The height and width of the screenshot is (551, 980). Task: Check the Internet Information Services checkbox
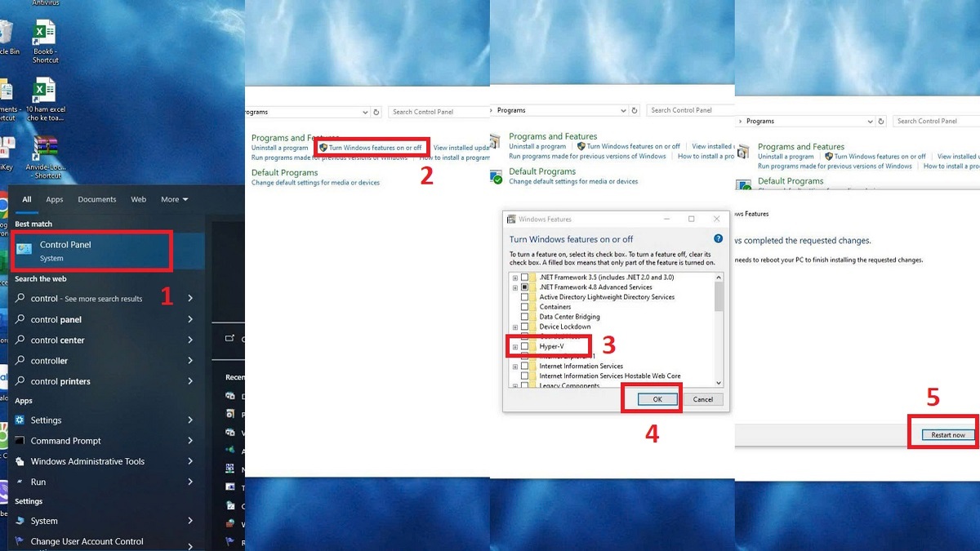[525, 367]
